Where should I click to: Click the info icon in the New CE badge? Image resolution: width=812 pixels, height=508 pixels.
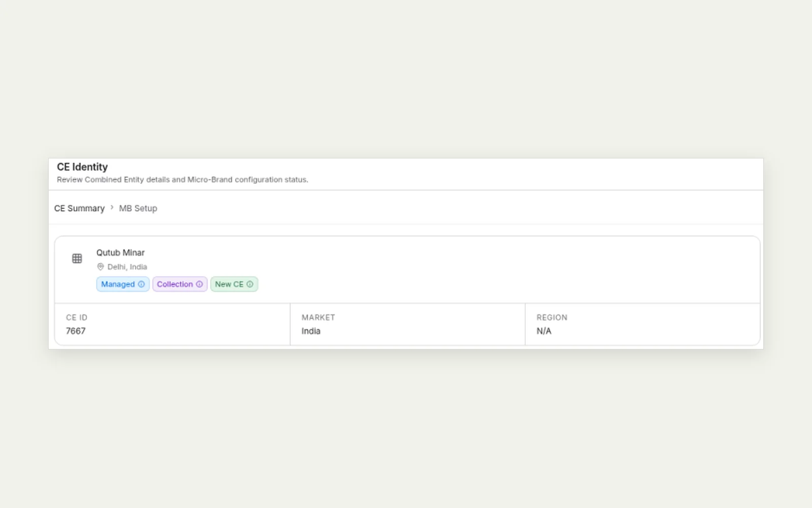tap(250, 284)
